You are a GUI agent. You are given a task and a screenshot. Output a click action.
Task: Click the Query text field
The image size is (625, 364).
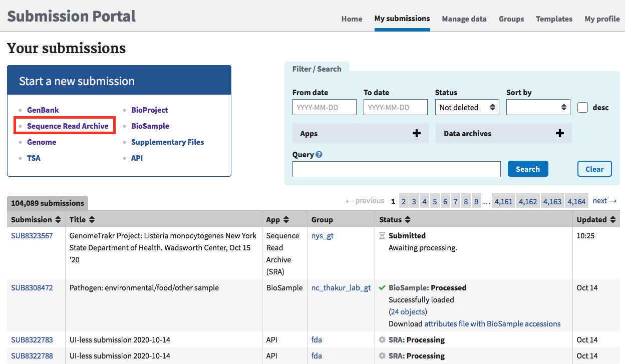(397, 169)
